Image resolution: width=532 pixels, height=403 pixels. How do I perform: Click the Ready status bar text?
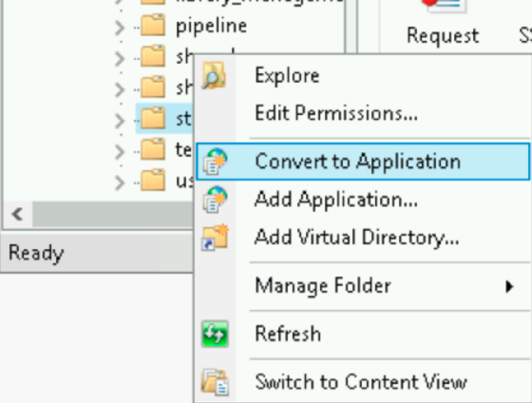pyautogui.click(x=36, y=253)
